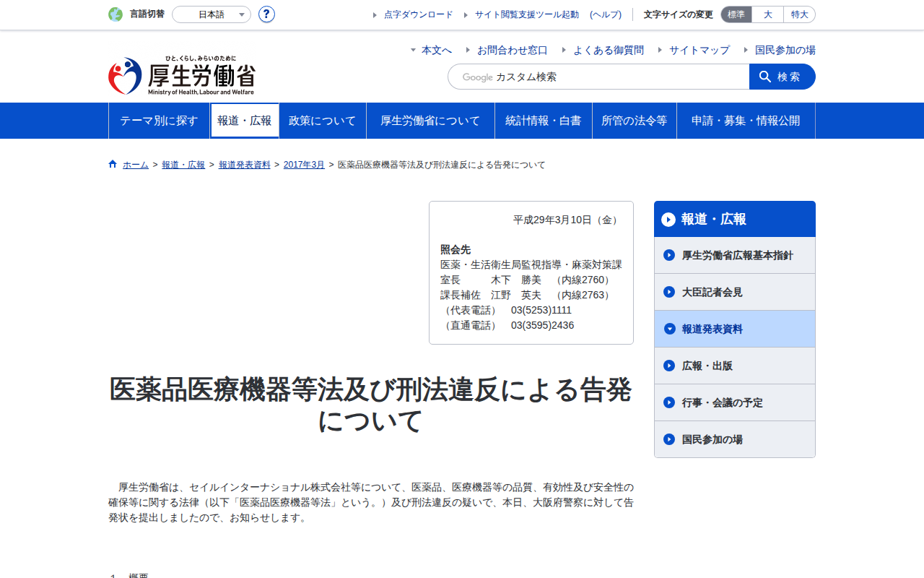The height and width of the screenshot is (578, 924).
Task: Open the language help question mark icon
Action: pos(266,14)
